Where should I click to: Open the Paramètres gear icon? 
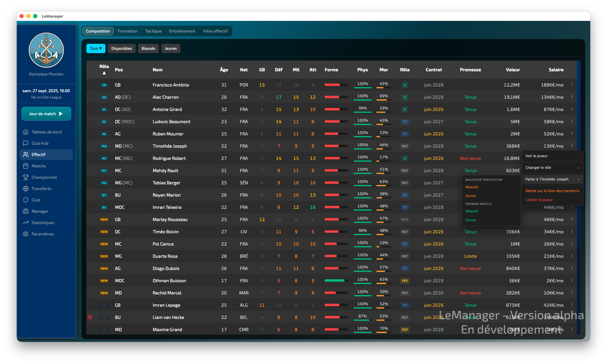(x=26, y=234)
